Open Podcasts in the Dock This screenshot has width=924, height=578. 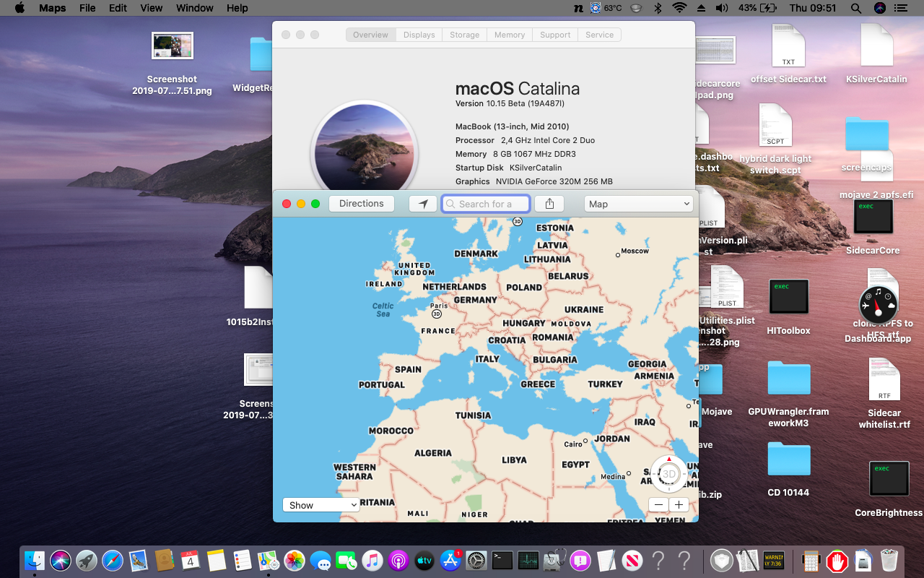[398, 560]
